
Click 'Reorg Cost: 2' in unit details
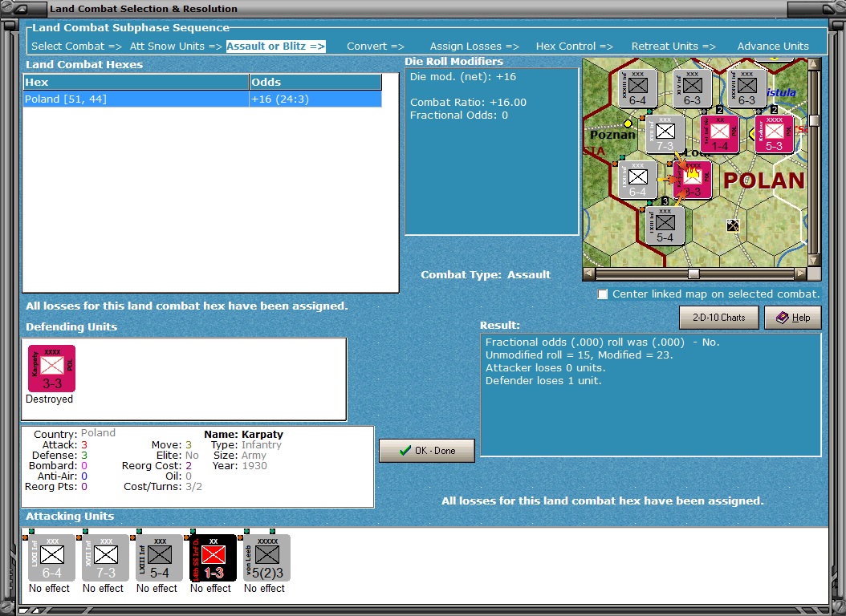157,466
